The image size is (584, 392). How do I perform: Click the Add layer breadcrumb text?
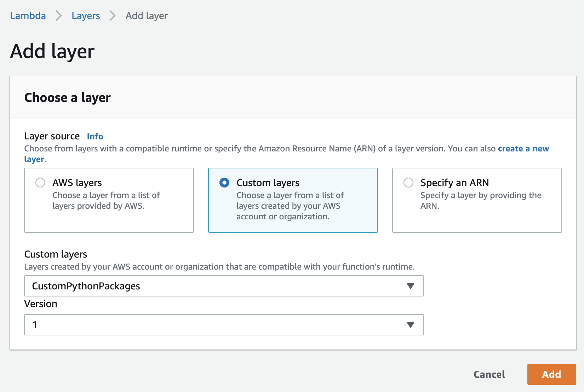tap(147, 16)
